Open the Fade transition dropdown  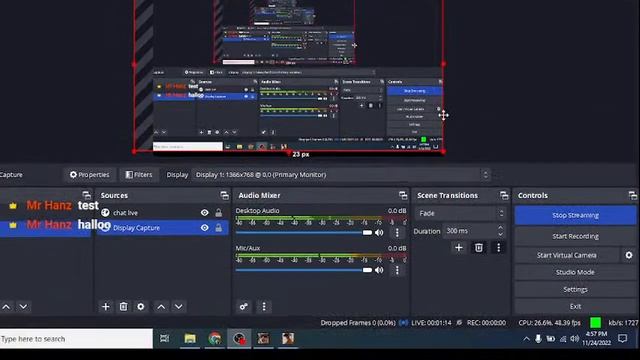(x=461, y=213)
